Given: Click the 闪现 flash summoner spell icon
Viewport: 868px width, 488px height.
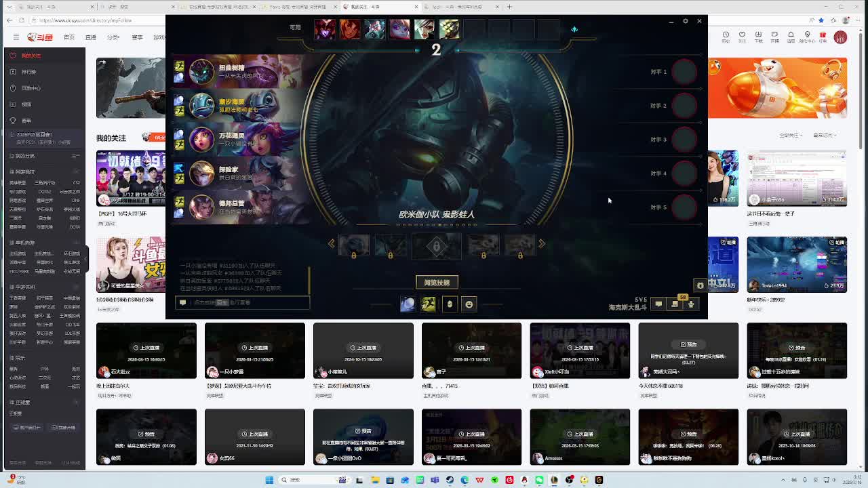Looking at the screenshot, I should tap(428, 304).
